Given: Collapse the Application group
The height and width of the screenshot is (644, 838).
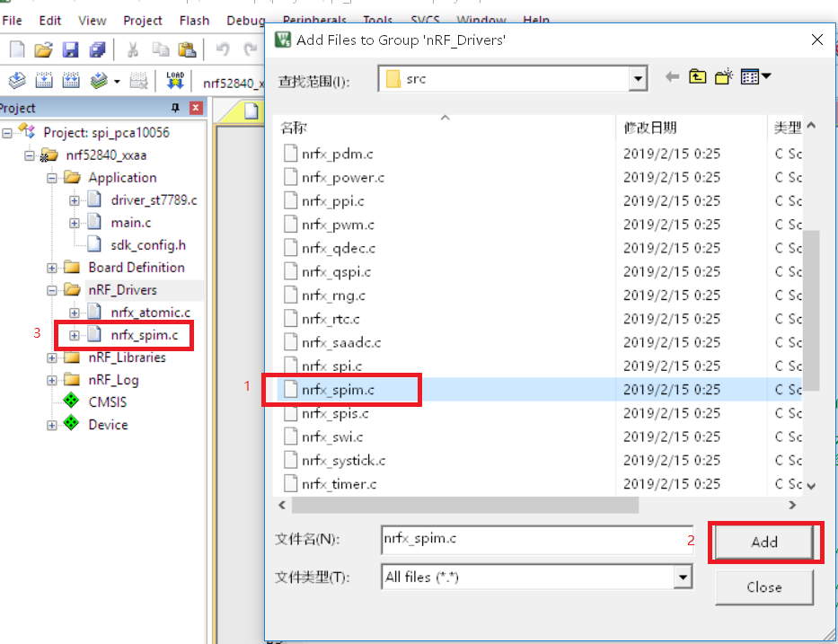Looking at the screenshot, I should (x=52, y=177).
